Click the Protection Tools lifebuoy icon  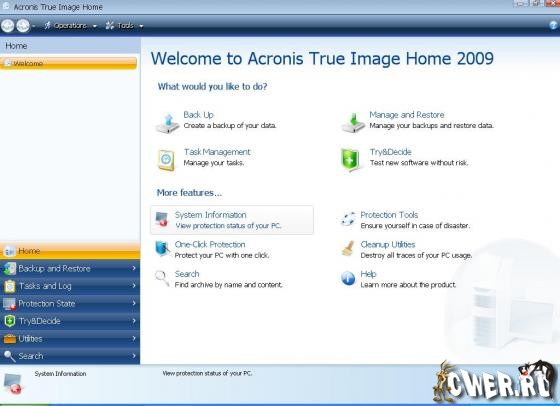348,219
